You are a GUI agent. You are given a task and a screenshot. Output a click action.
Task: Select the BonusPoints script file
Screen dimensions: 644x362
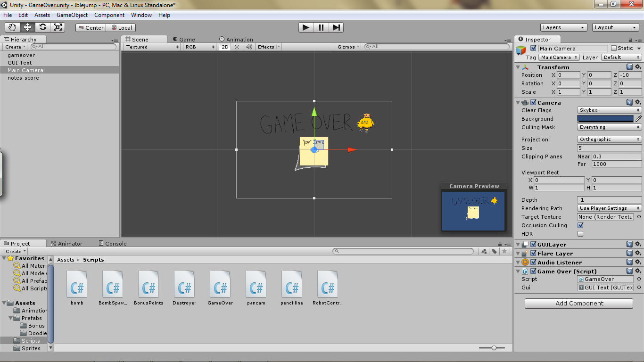pyautogui.click(x=149, y=288)
